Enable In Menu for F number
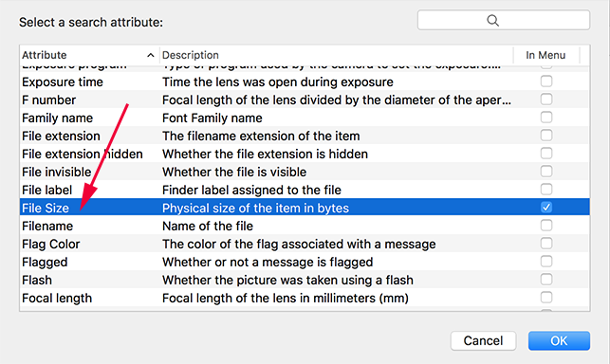610x364 pixels. tap(546, 100)
